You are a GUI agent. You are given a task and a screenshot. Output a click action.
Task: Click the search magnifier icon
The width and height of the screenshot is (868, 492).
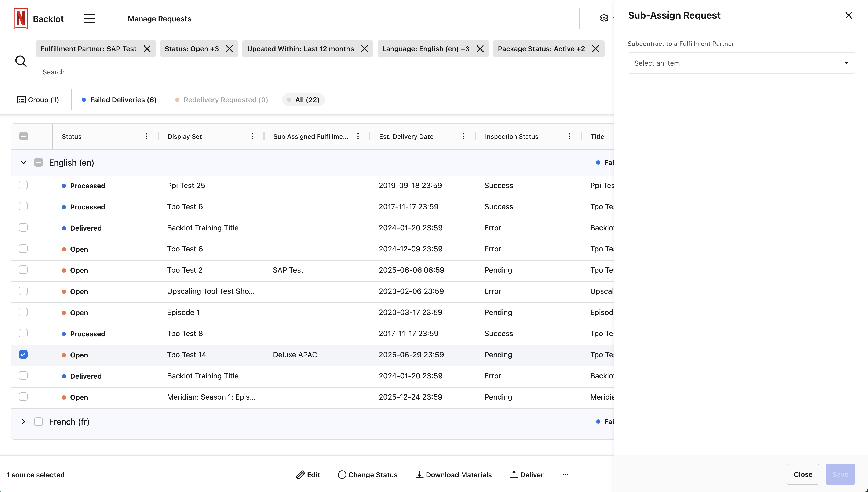tap(21, 61)
